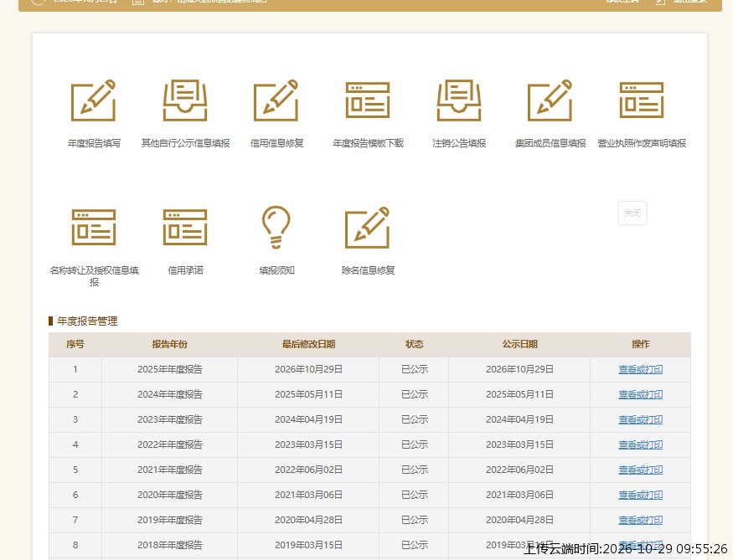The height and width of the screenshot is (560, 733).
Task: Click the 序号 column header
Action: 75,344
